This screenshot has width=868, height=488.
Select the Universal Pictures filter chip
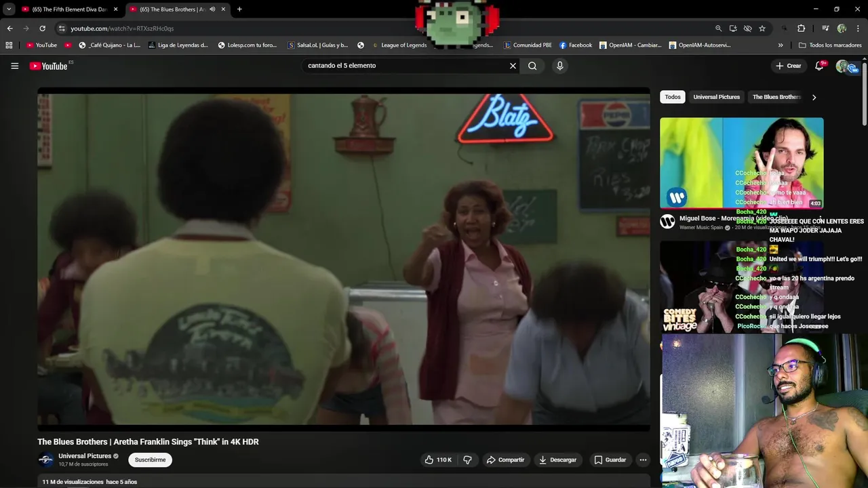pos(716,97)
